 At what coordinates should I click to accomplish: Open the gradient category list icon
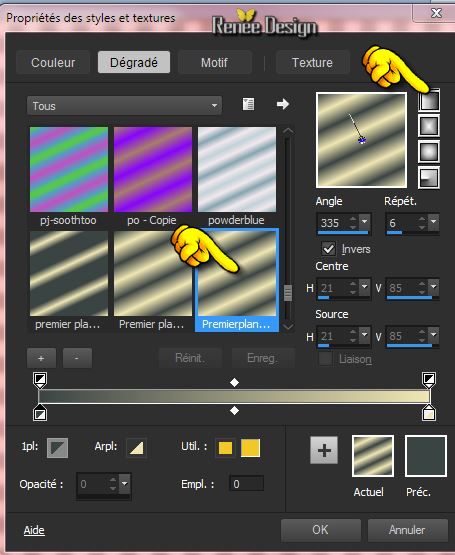click(x=248, y=104)
